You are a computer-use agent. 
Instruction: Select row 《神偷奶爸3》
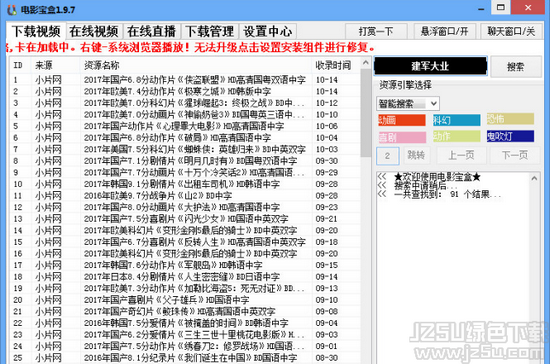pyautogui.click(x=185, y=115)
